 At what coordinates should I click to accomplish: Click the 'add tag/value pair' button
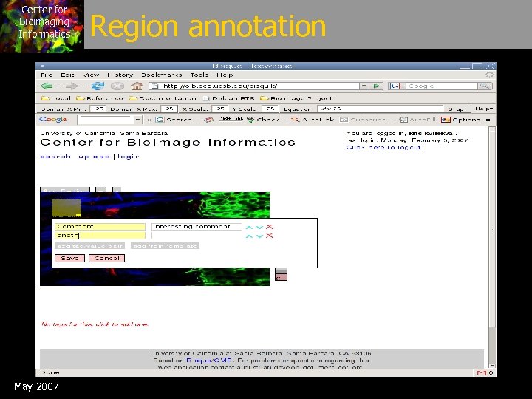click(90, 245)
